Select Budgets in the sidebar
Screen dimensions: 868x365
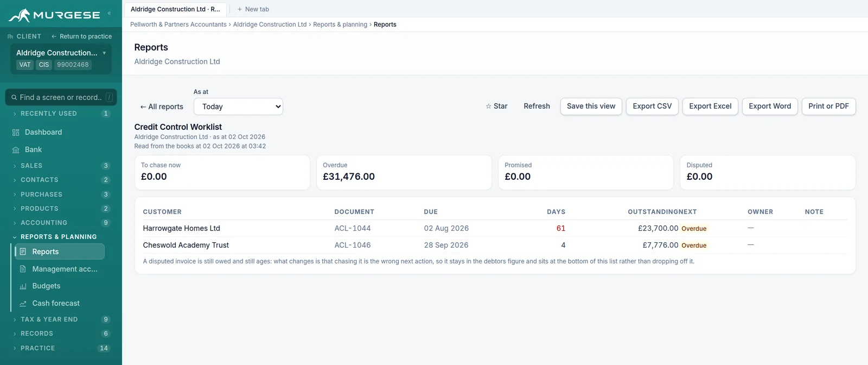[x=59, y=286]
